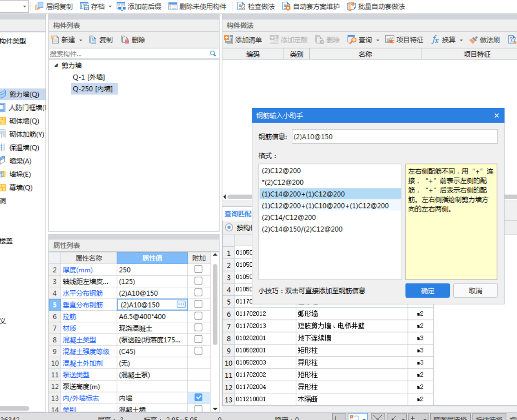
Task: Select format (2)C12@200
Action: (x=330, y=171)
